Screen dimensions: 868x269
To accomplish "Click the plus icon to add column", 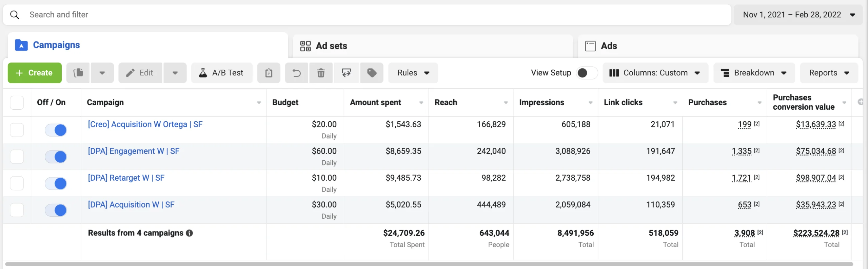I will pyautogui.click(x=860, y=102).
